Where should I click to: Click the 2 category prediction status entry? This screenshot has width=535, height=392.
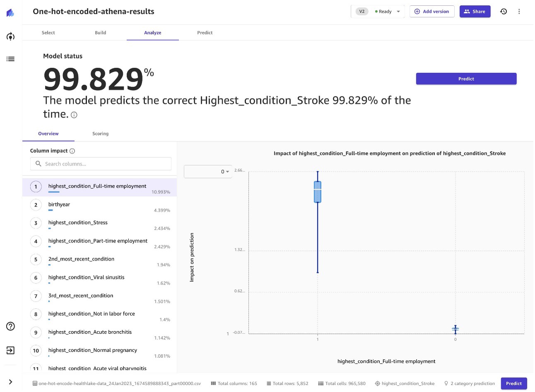click(x=469, y=383)
